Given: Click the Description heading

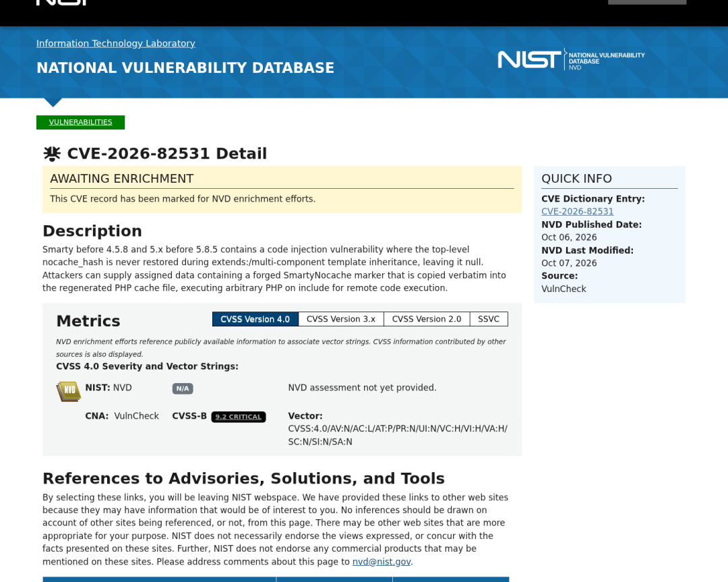Looking at the screenshot, I should click(92, 231).
